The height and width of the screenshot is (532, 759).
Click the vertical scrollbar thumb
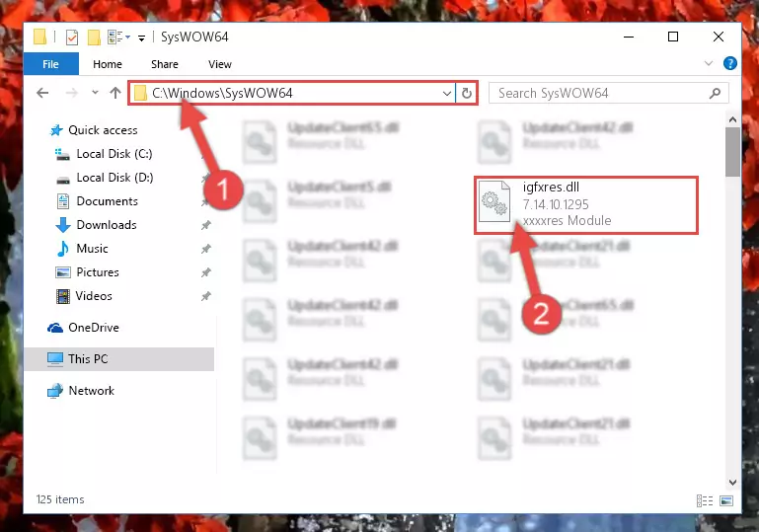point(732,152)
